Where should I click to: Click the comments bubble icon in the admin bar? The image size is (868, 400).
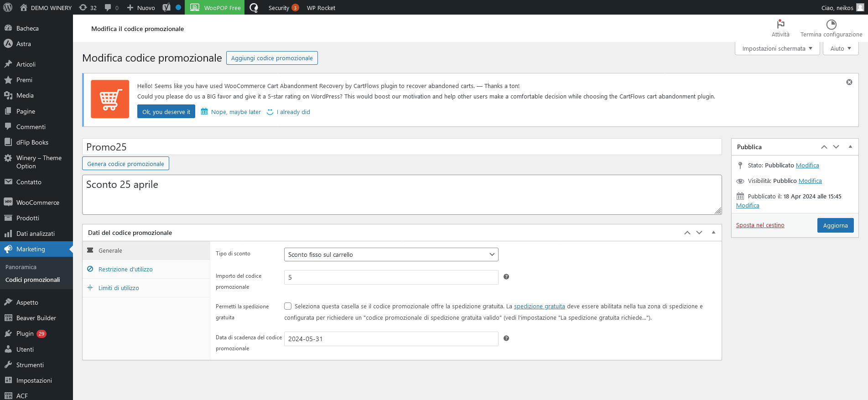pyautogui.click(x=108, y=8)
